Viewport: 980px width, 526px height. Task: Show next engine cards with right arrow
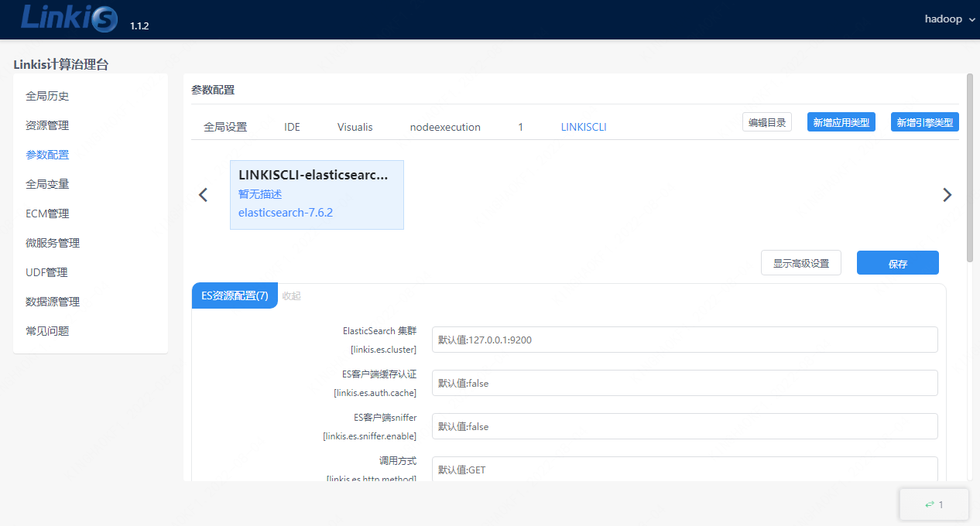(x=947, y=195)
